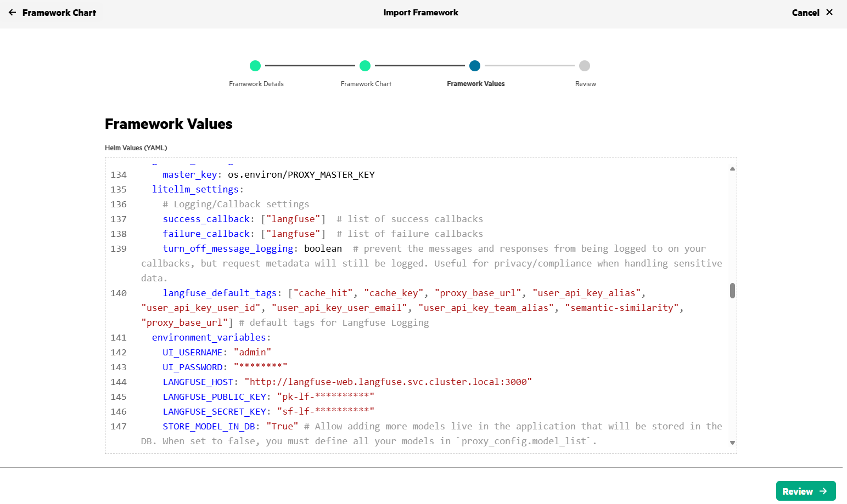Screen dimensions: 847x504
Task: Click the X icon next to Cancel
Action: [829, 12]
